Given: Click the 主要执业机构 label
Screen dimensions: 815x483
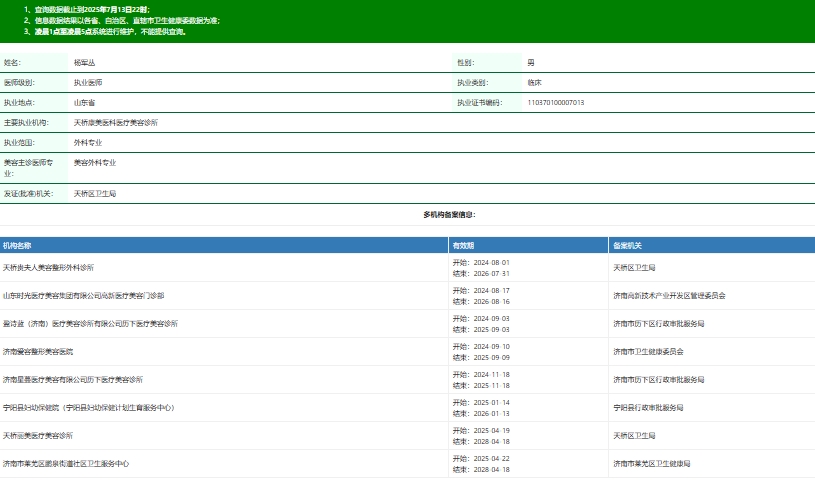Looking at the screenshot, I should [26, 123].
